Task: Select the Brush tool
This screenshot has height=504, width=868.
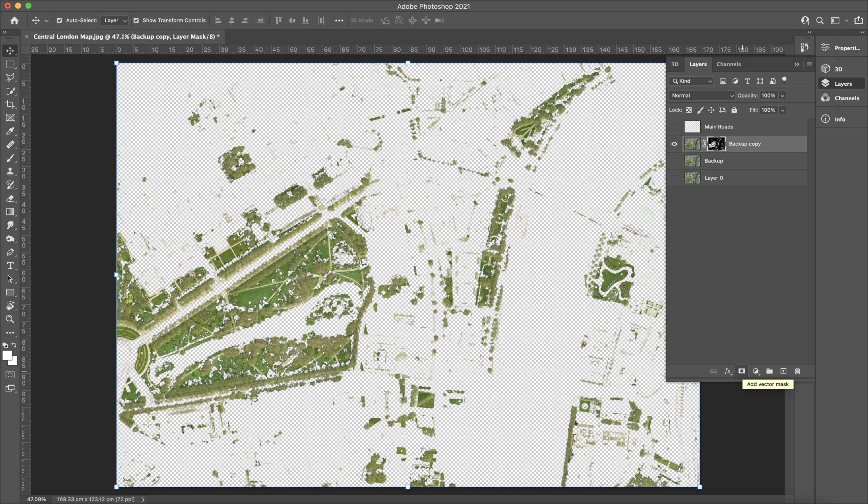Action: pos(10,158)
